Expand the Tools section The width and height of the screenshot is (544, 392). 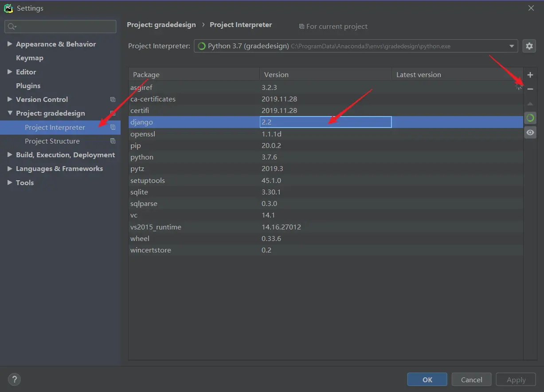(x=10, y=182)
